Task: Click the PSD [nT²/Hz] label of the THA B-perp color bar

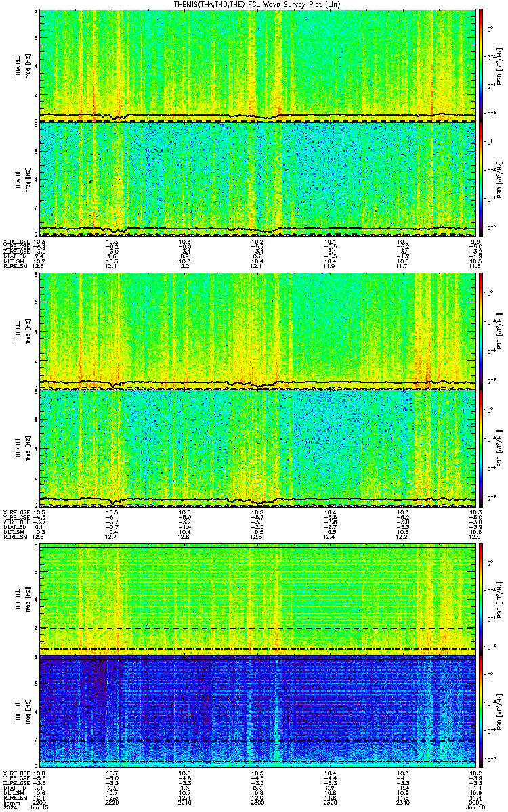Action: (500, 66)
